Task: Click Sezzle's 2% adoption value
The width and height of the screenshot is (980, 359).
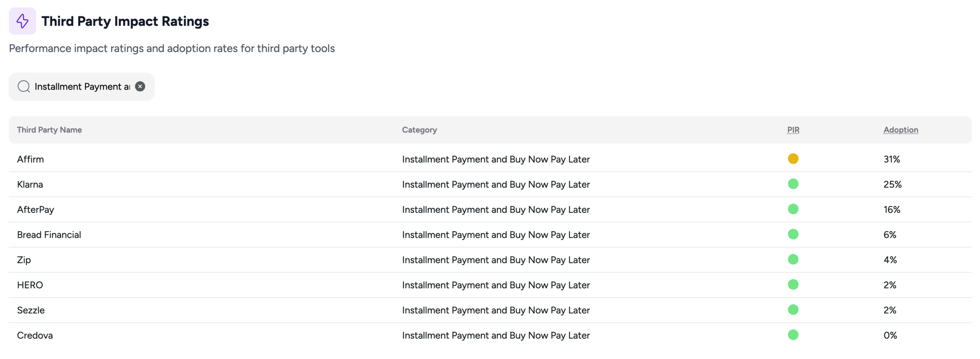Action: (890, 310)
